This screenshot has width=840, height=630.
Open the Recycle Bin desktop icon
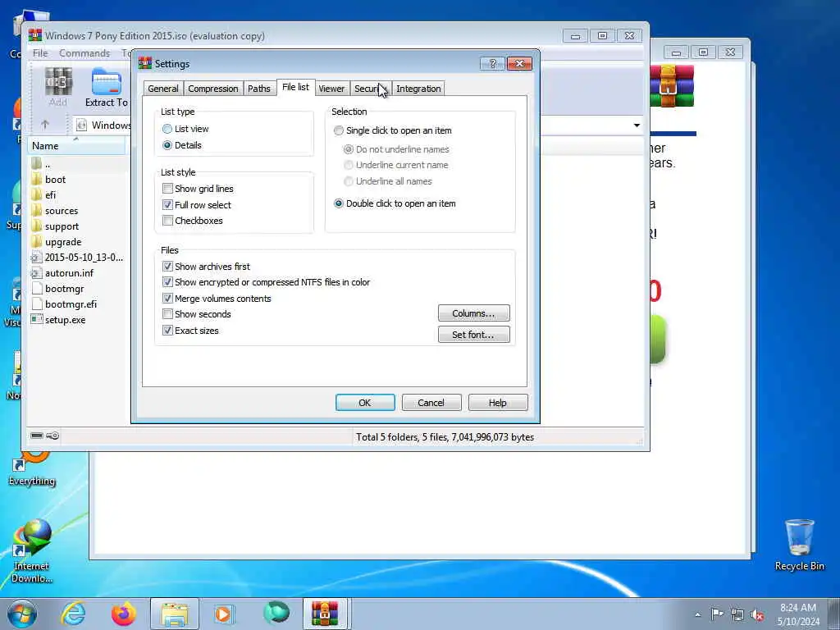pyautogui.click(x=799, y=545)
